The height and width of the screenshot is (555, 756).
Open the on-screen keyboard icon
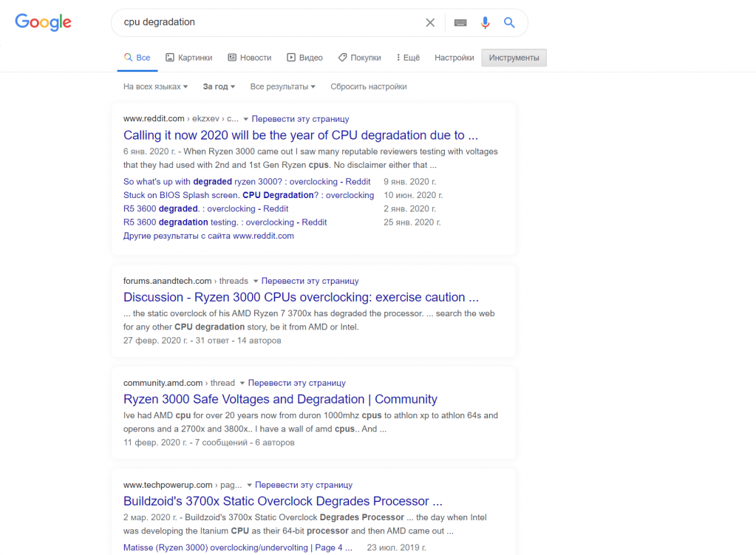(460, 22)
